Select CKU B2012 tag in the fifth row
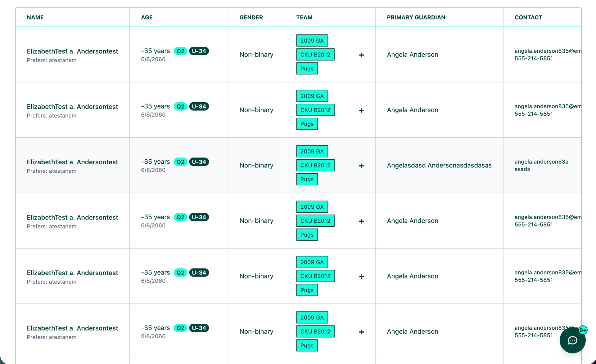The image size is (596, 364). (x=315, y=276)
